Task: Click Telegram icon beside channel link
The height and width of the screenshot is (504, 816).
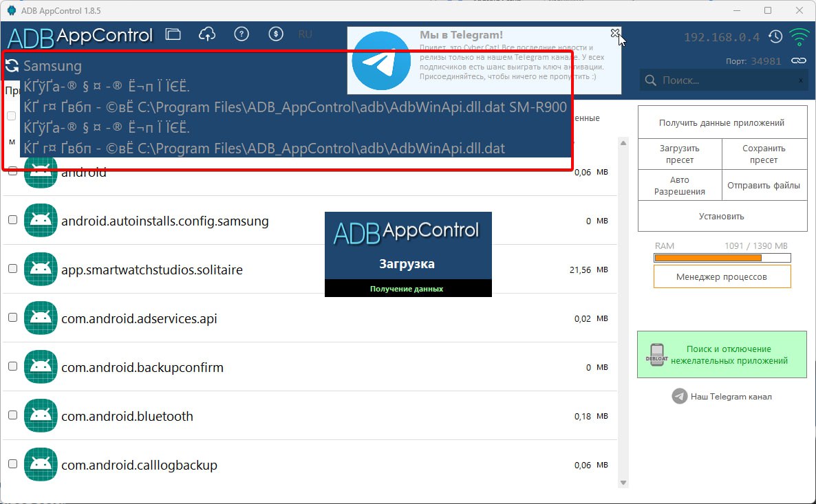Action: (680, 396)
